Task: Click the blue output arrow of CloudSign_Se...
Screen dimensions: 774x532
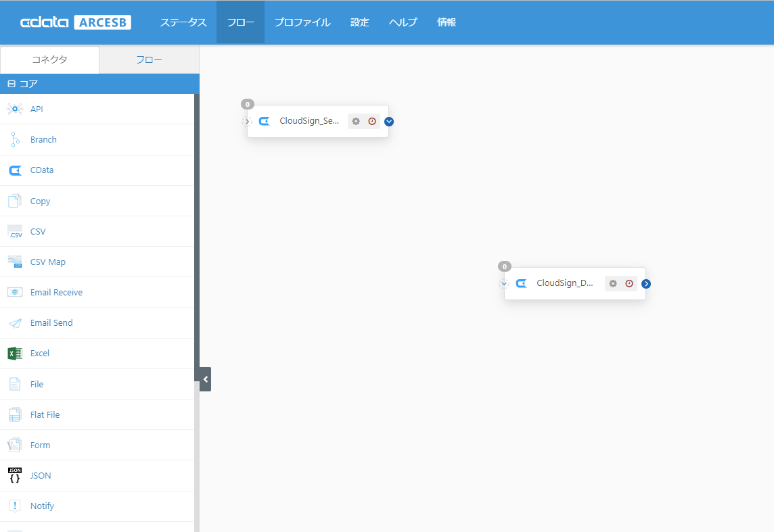Action: 389,121
